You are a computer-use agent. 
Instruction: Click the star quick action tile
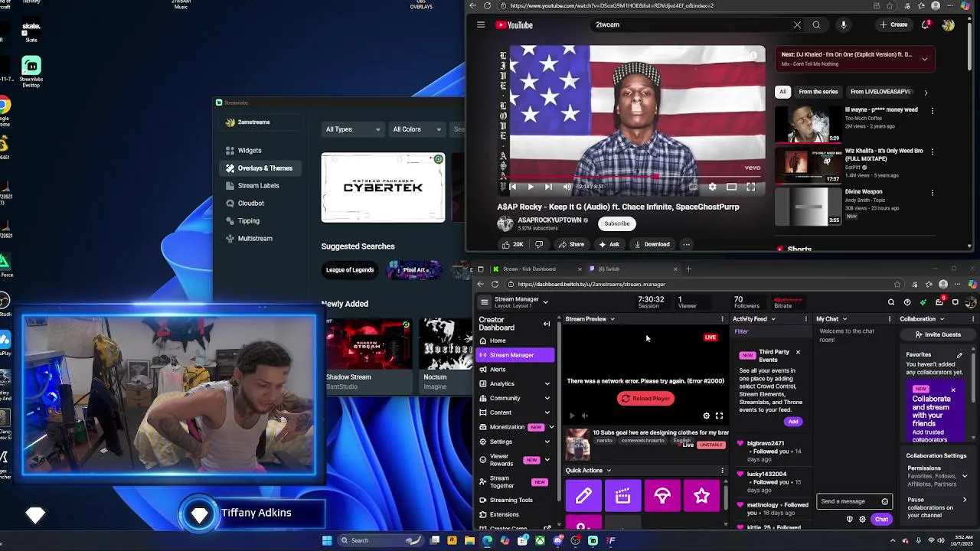pos(701,496)
